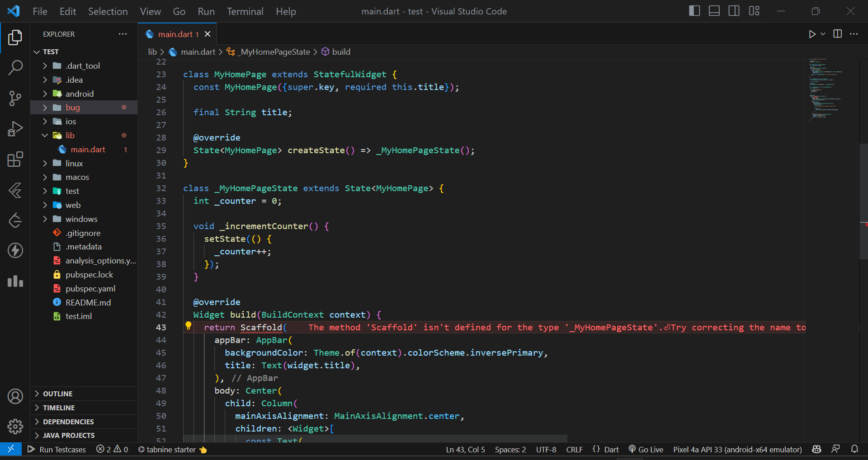Screen dimensions: 868x460
Task: Select the Pixel 4a API 33 device
Action: tap(737, 449)
